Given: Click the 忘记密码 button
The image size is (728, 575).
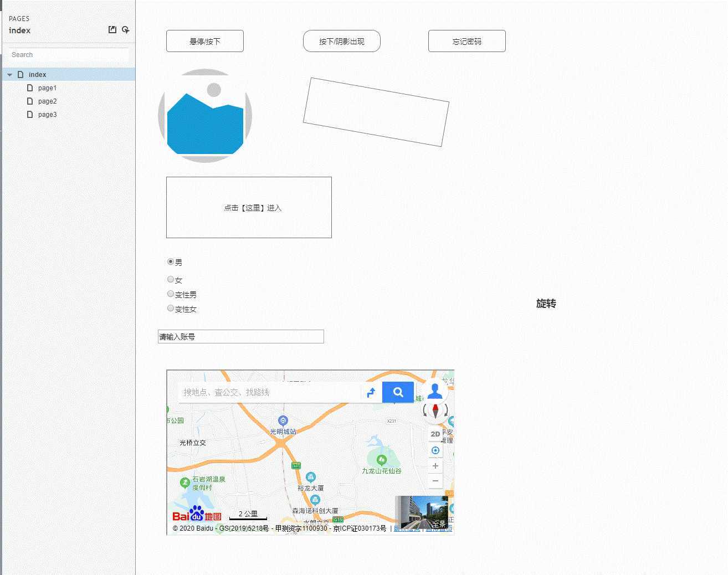Looking at the screenshot, I should (467, 41).
